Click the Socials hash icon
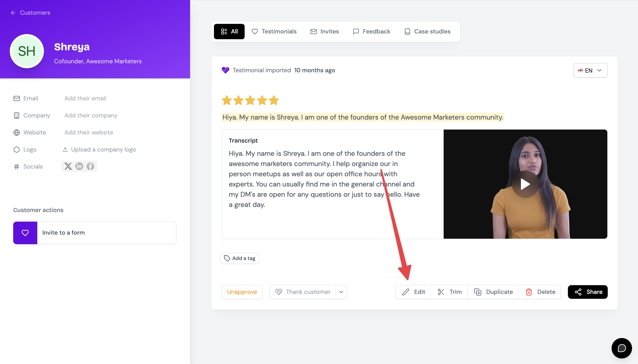638x364 pixels. coord(16,166)
